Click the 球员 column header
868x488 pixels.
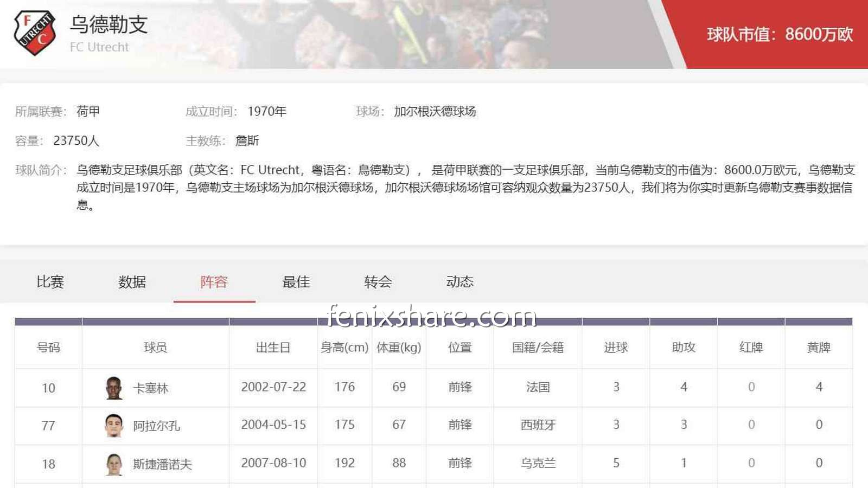point(155,348)
